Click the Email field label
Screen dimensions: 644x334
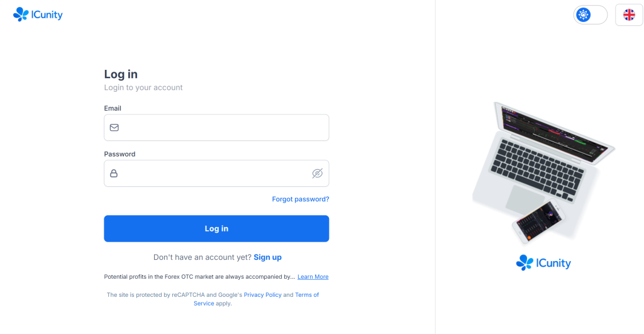coord(113,108)
